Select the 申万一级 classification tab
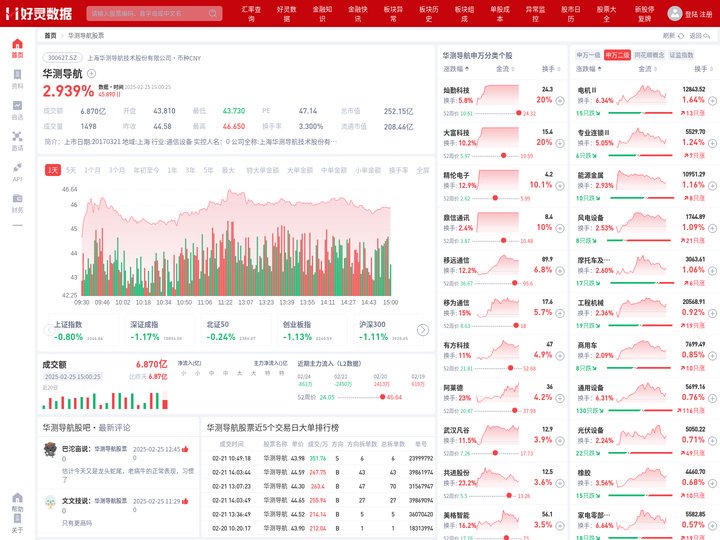720x540 pixels. [x=588, y=55]
